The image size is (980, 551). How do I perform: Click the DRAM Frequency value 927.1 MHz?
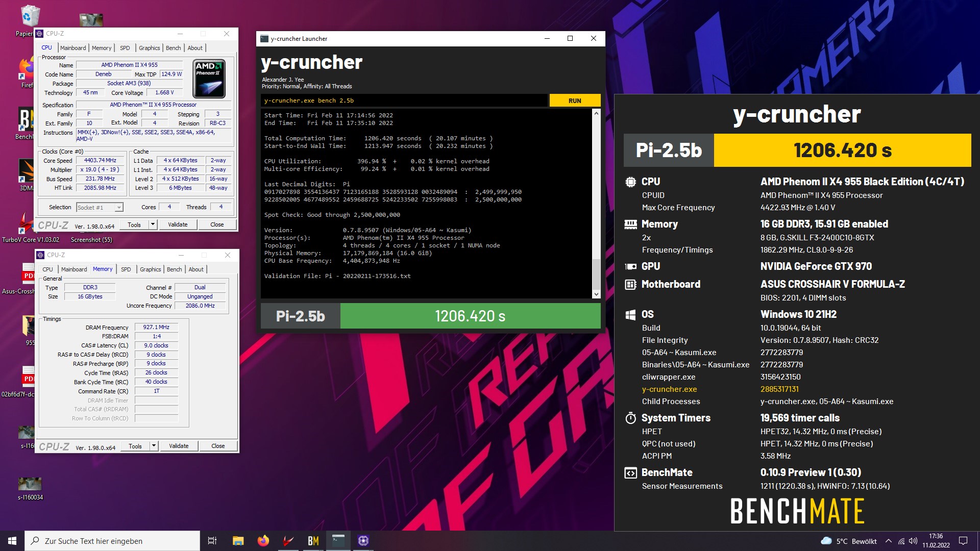point(156,327)
